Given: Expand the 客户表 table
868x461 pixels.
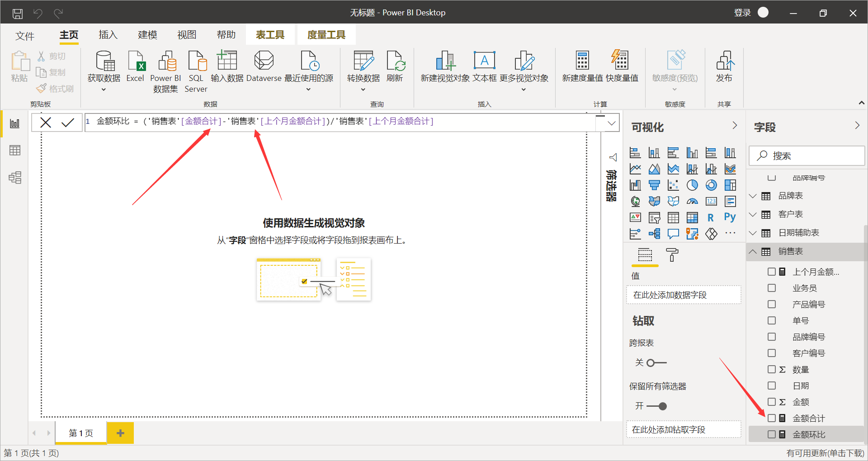Looking at the screenshot, I should 753,214.
